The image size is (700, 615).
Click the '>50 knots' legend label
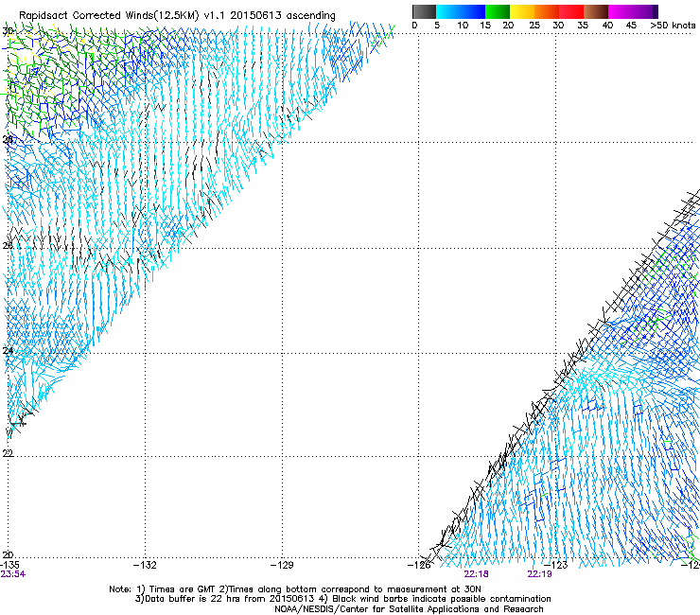pyautogui.click(x=673, y=26)
